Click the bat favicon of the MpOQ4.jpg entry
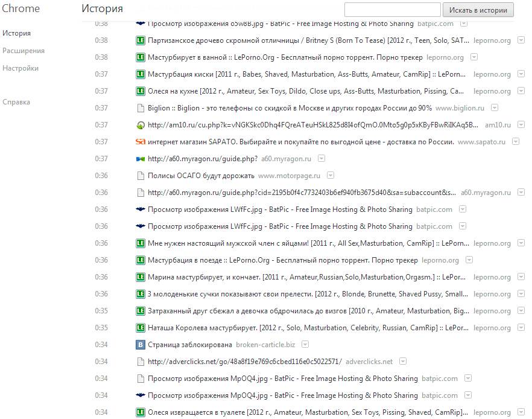 coord(140,395)
